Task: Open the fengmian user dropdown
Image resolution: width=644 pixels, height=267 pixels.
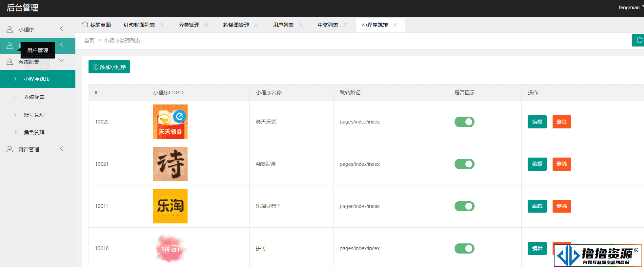Action: coord(631,7)
